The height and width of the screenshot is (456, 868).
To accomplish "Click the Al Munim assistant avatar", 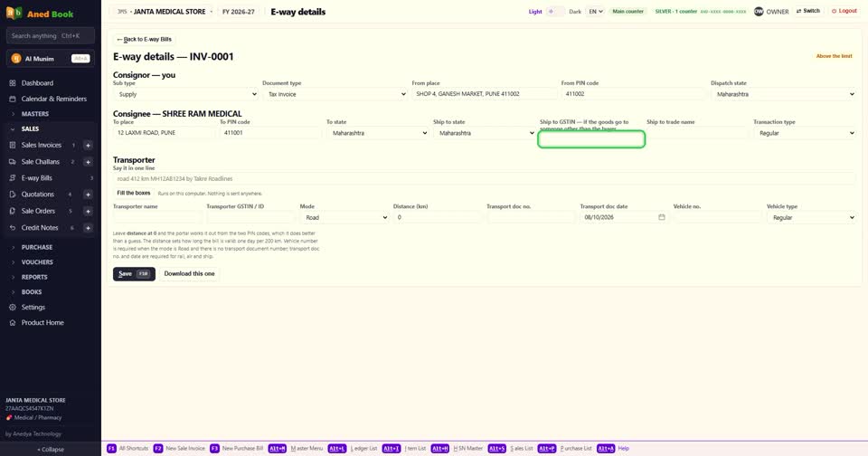I will click(16, 58).
